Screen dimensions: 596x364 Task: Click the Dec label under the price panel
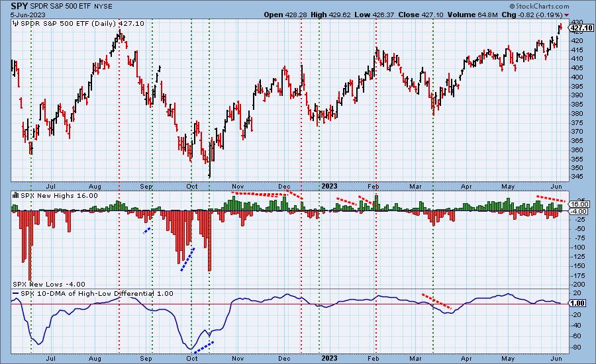click(284, 186)
